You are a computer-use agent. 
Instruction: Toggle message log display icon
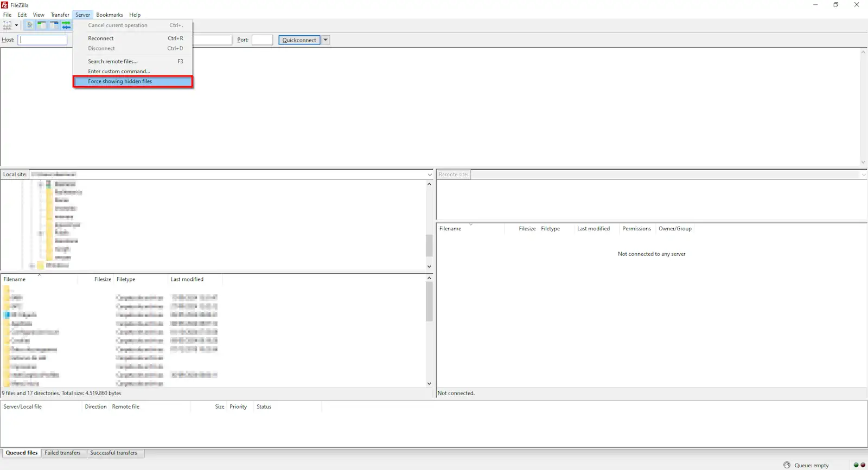(x=29, y=25)
